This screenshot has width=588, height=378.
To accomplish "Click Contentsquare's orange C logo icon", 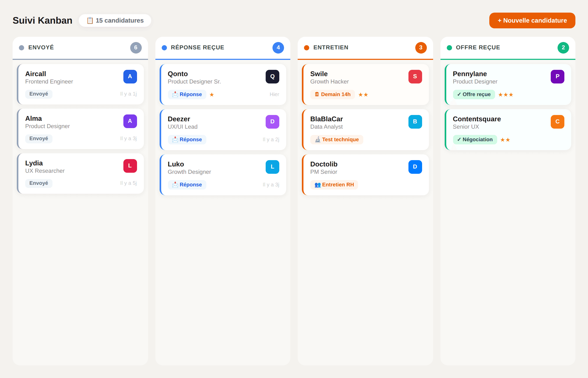I will click(557, 122).
